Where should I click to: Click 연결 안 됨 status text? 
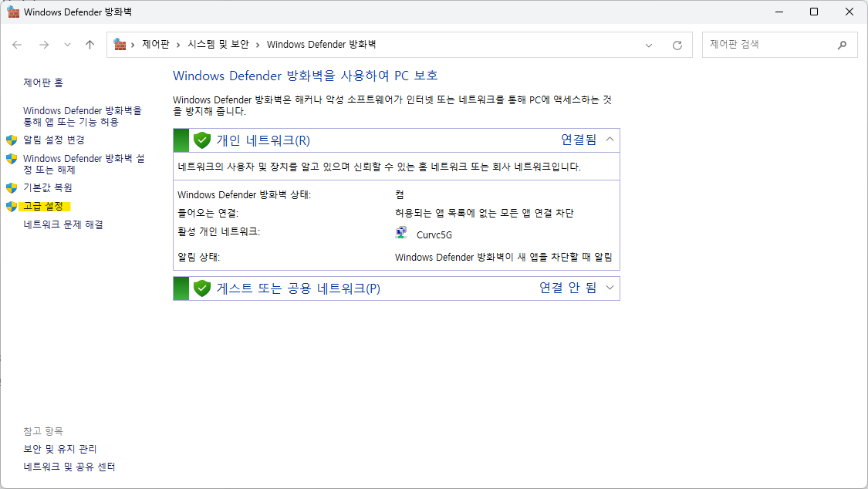click(568, 288)
